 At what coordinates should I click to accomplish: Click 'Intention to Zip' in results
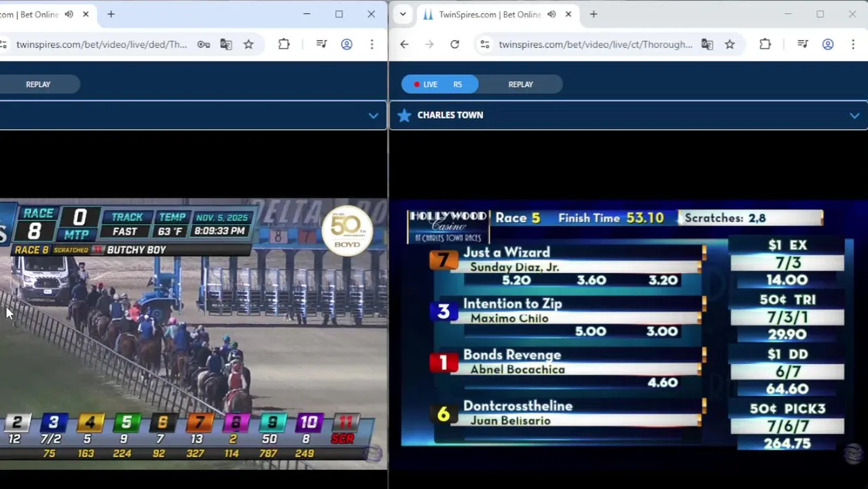click(x=512, y=304)
